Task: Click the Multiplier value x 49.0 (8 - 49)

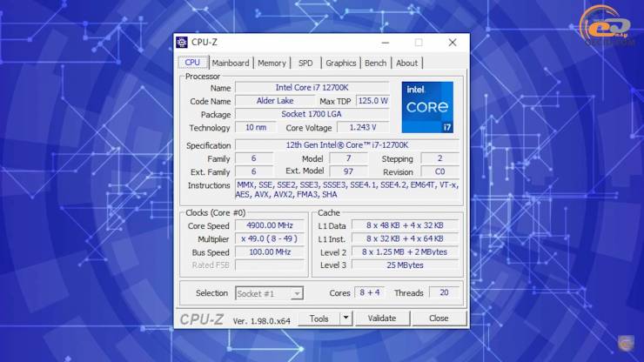Action: pyautogui.click(x=270, y=238)
